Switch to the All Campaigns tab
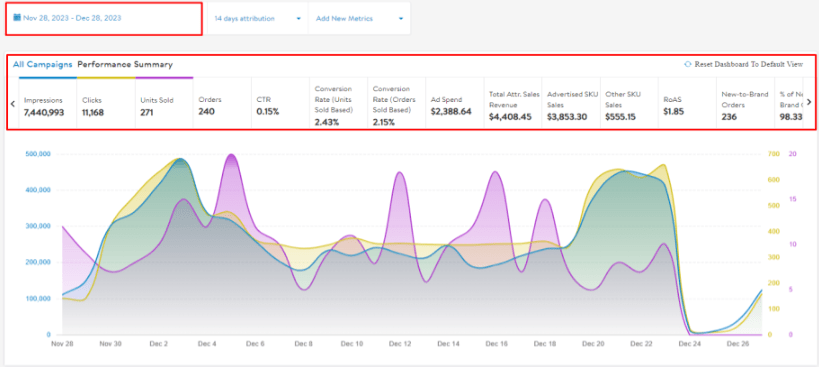Viewport: 819px width, 367px height. pos(42,65)
